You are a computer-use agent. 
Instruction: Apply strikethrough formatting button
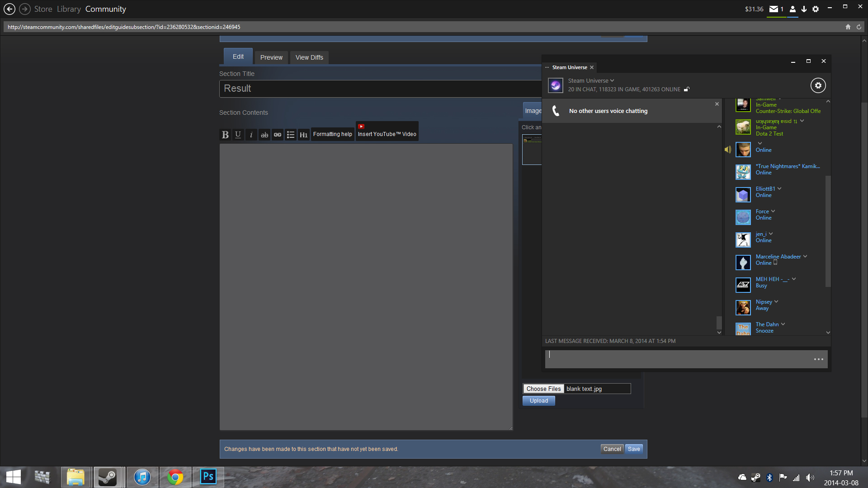264,135
